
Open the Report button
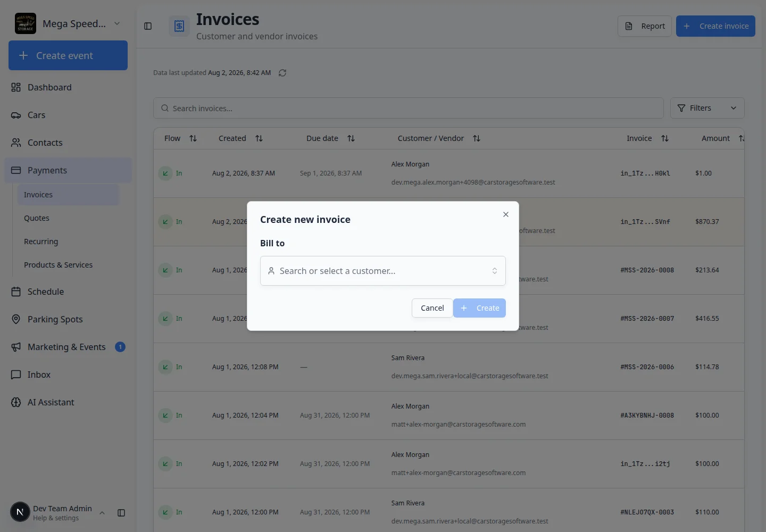coord(645,26)
